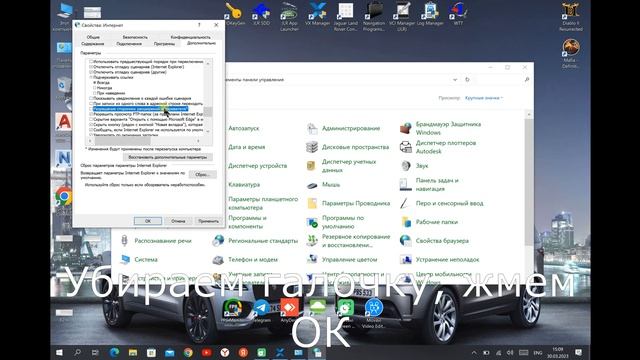
Task: Switch to the Общие tab
Action: coord(93,37)
